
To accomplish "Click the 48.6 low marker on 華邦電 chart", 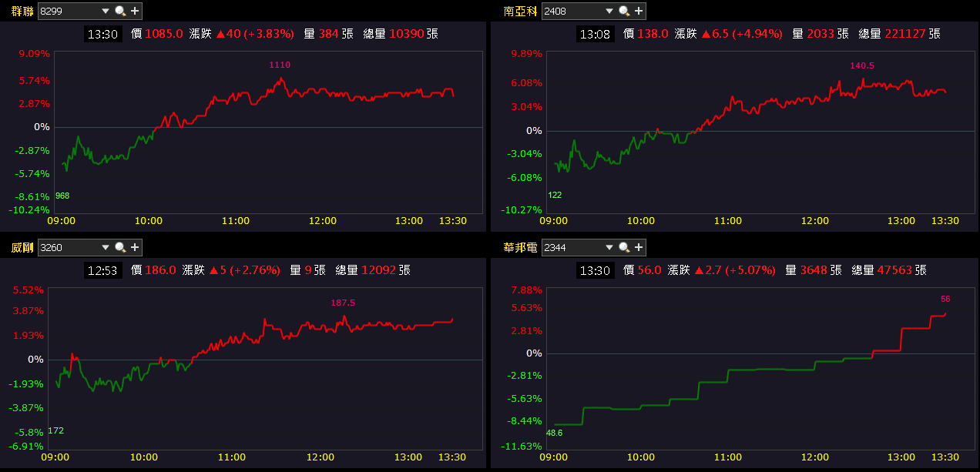I will click(555, 434).
